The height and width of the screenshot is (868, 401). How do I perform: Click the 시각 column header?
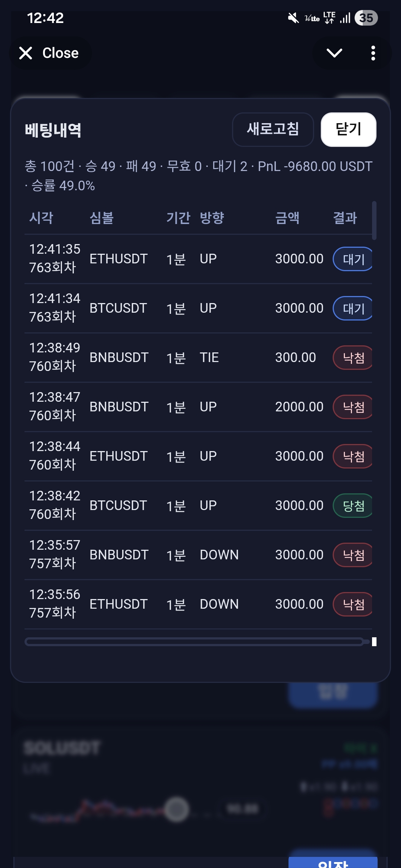tap(41, 218)
